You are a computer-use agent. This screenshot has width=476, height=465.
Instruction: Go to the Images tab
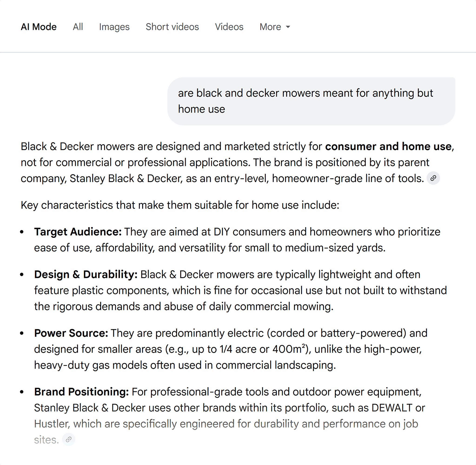114,27
